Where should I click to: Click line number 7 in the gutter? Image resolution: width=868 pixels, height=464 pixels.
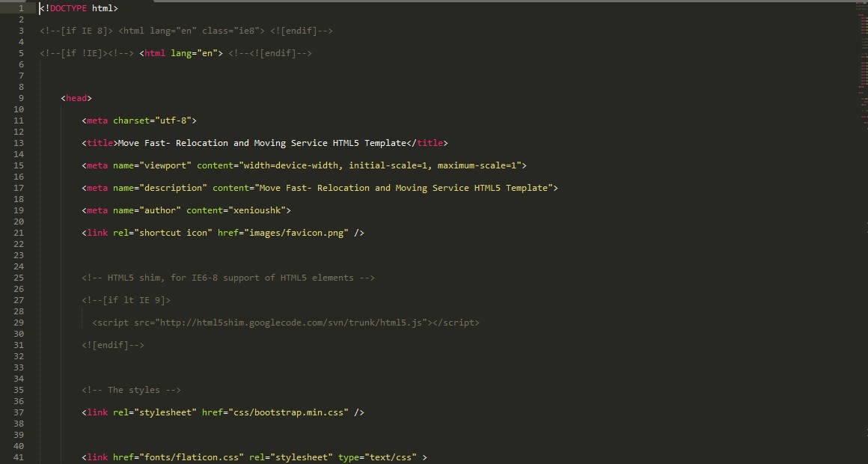click(21, 76)
